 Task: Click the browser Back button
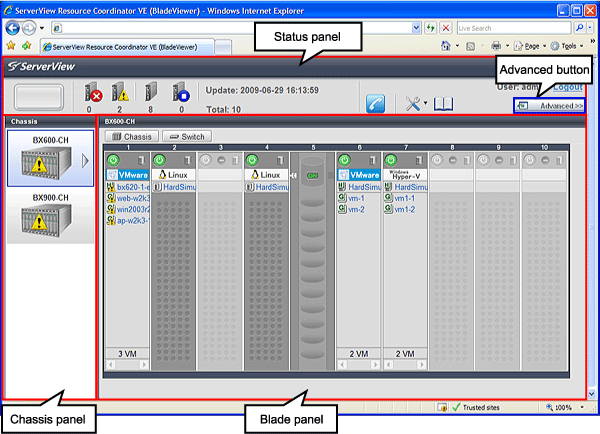coord(13,28)
